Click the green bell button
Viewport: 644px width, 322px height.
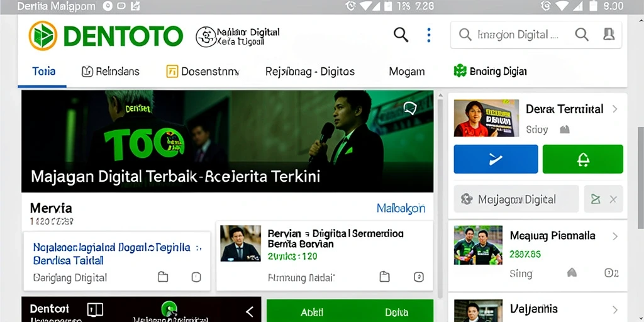click(x=583, y=159)
